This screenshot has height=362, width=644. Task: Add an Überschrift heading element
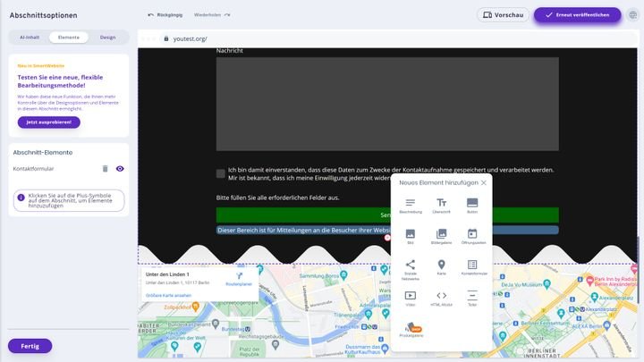[441, 206]
